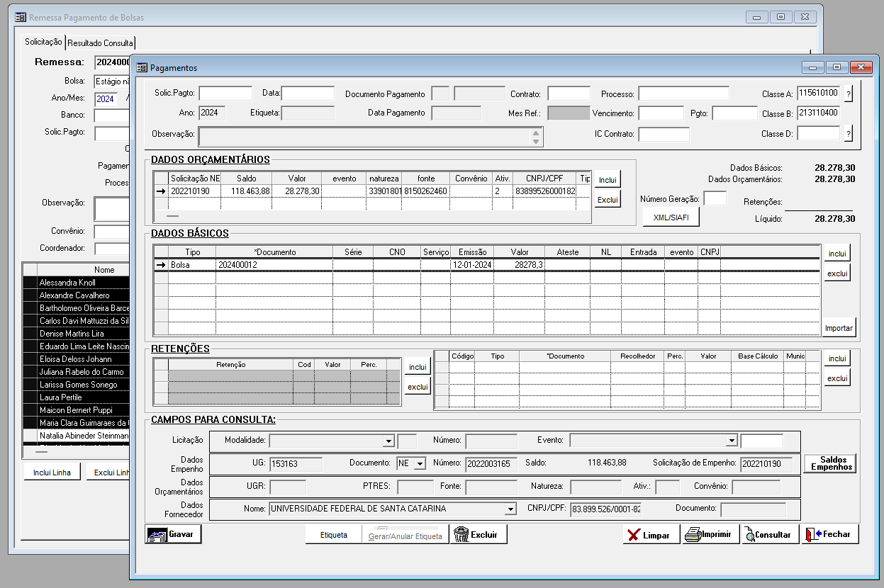Click the Saldos Empenhos button
884x588 pixels.
831,463
